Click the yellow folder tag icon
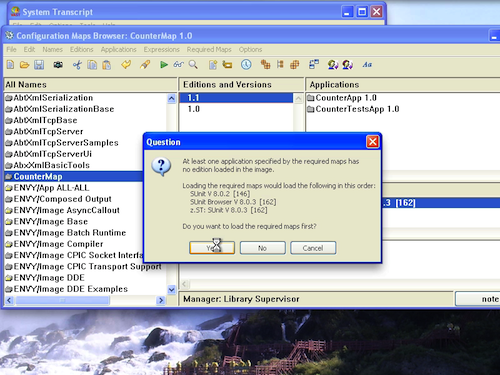This screenshot has height=375, width=500. coord(227,64)
